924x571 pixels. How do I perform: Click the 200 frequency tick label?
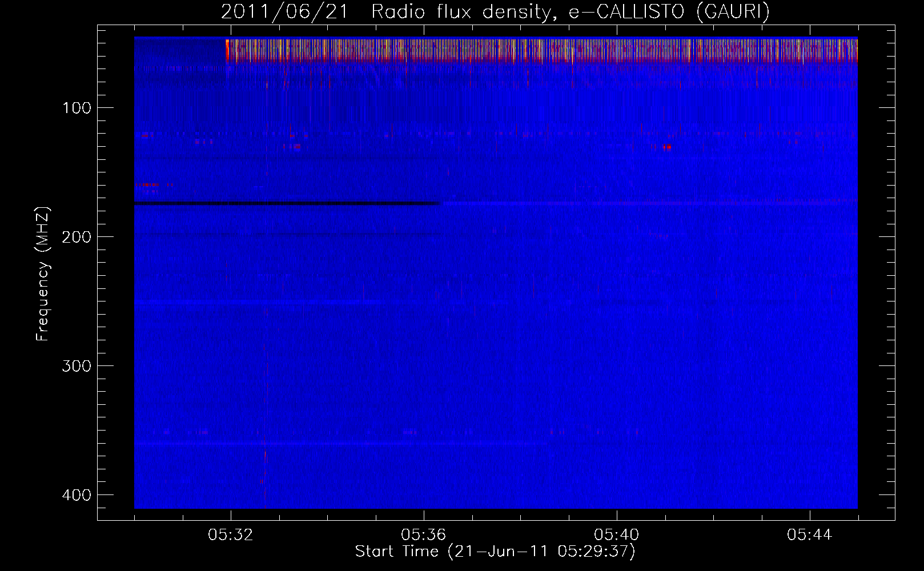pos(76,236)
